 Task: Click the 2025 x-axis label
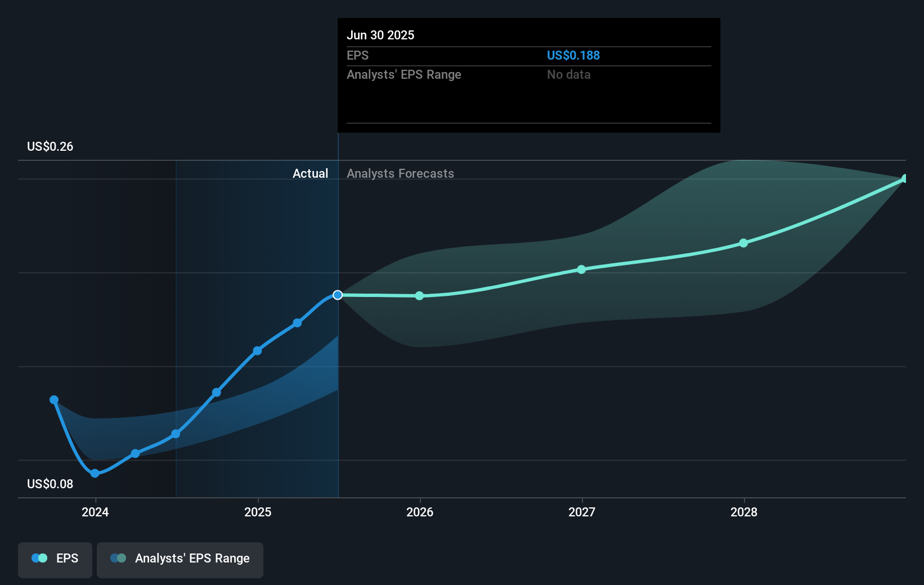coord(258,512)
